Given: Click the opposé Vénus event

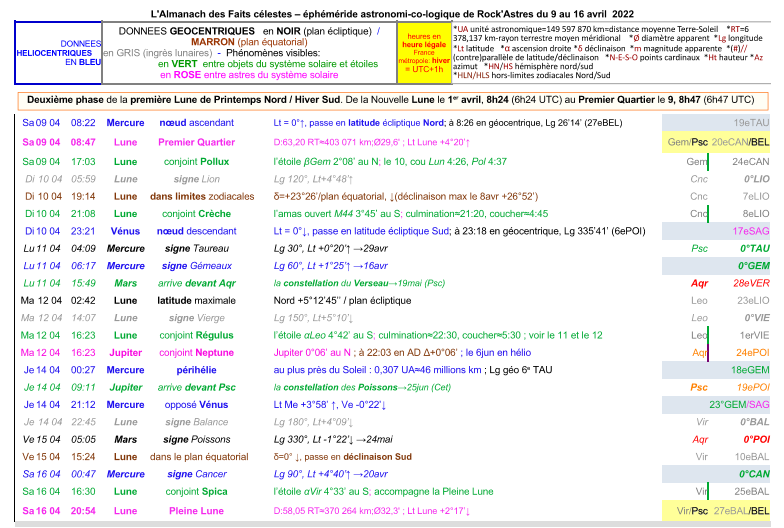Looking at the screenshot, I should point(196,404).
